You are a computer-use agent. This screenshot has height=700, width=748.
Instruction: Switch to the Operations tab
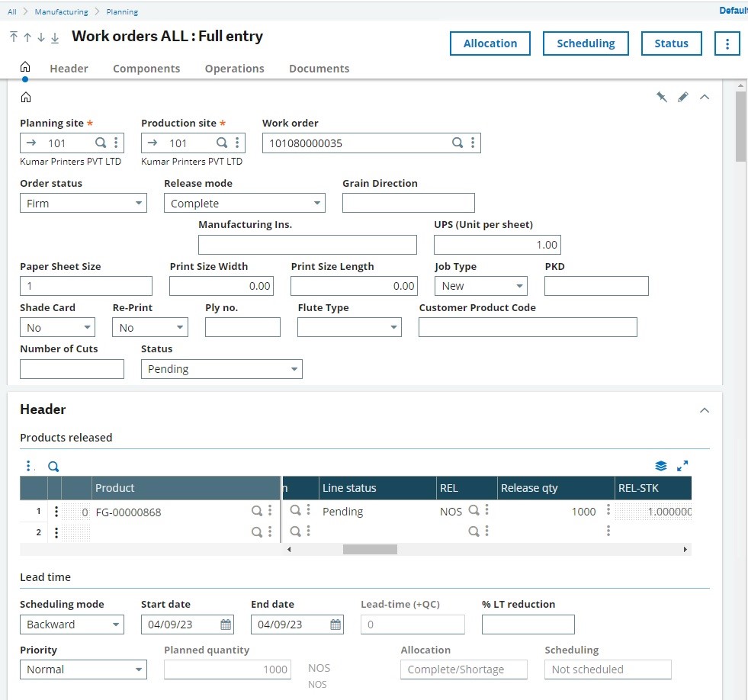[x=234, y=69]
